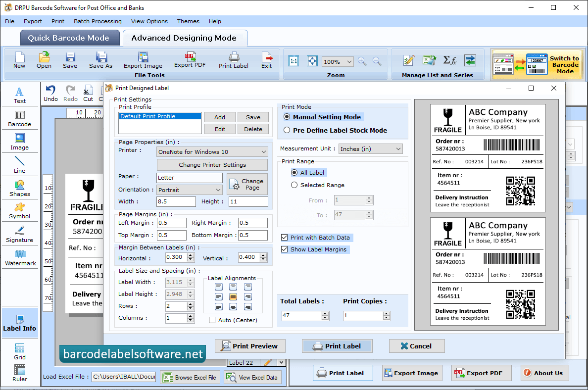Click Add print profile button

pyautogui.click(x=220, y=117)
